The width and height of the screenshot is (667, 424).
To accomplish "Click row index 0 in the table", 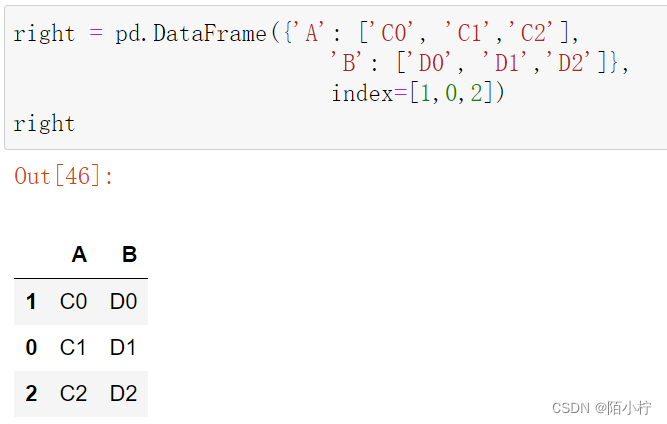I will pyautogui.click(x=31, y=348).
